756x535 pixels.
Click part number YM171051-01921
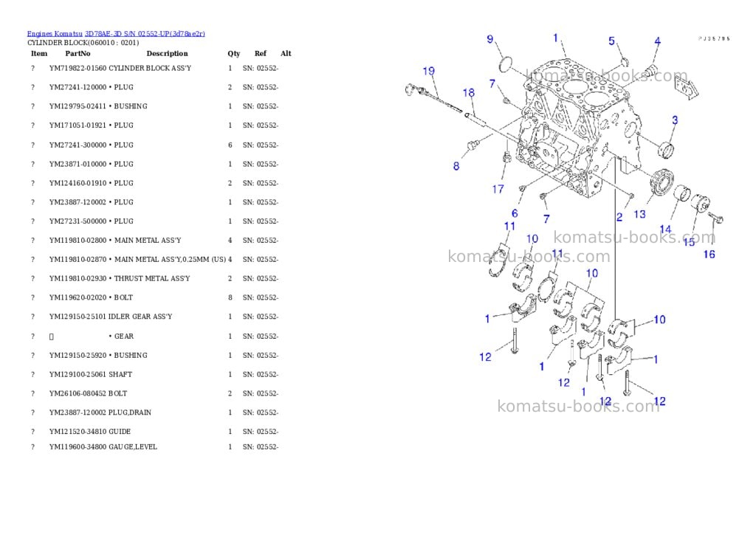coord(78,125)
